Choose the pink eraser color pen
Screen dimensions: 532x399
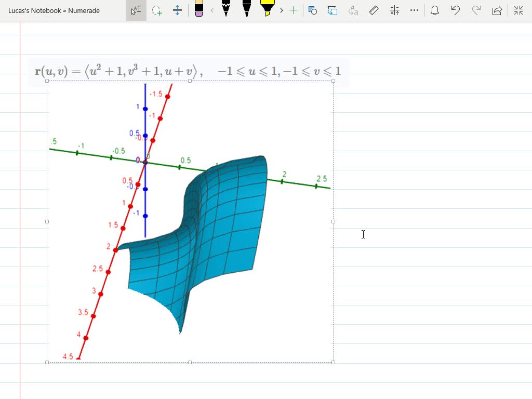click(x=199, y=10)
